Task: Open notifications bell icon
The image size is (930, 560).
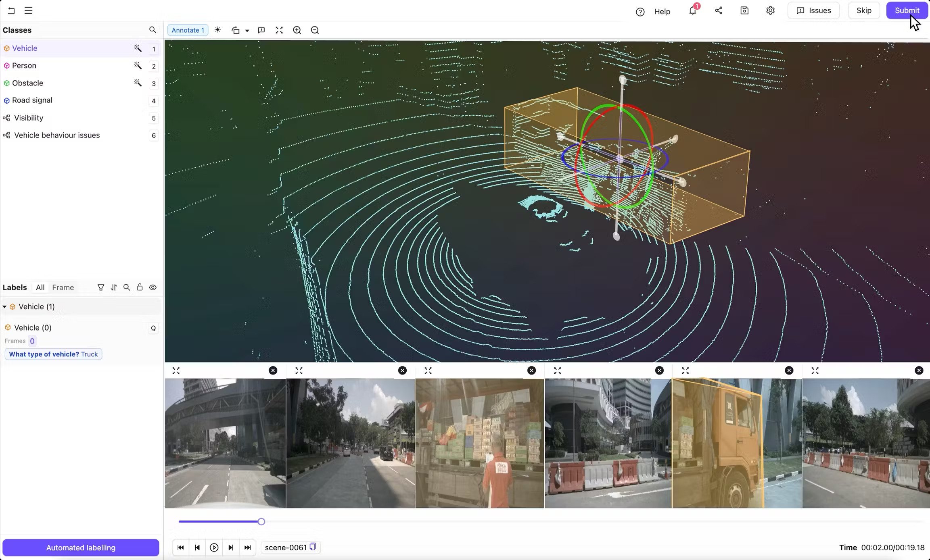Action: 692,11
